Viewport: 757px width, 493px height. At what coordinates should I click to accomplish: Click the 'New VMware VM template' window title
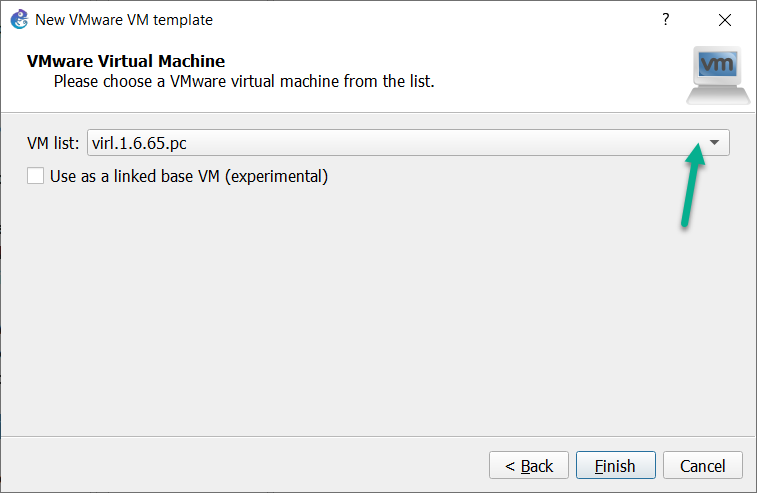(x=124, y=20)
